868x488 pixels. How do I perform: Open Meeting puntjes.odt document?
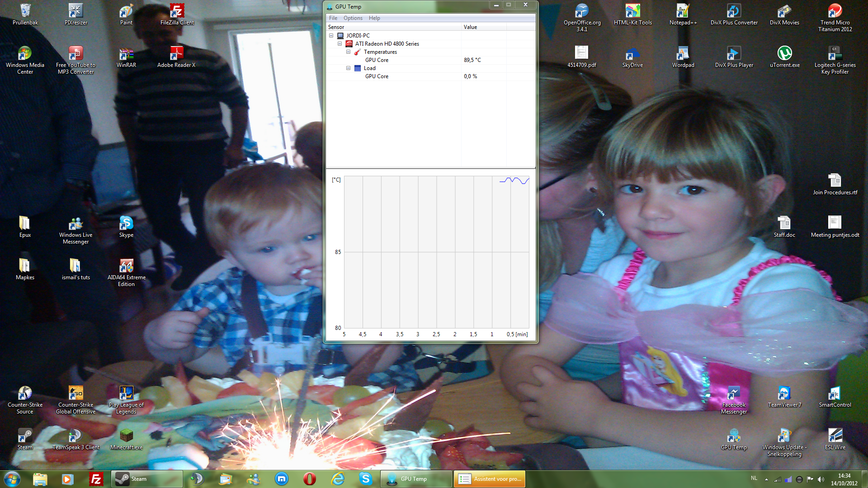pos(835,226)
